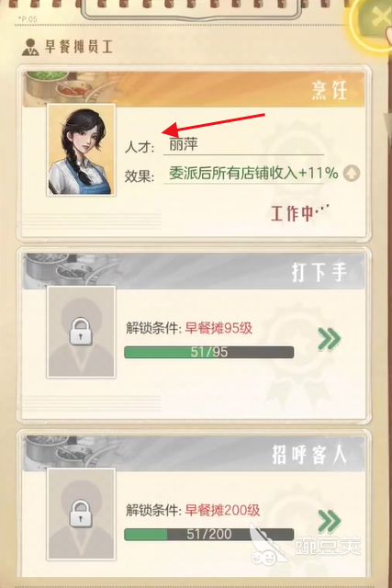Tap the effect text 委派后所有店铺收入+11%
Screen dimensions: 392x588
pyautogui.click(x=253, y=174)
